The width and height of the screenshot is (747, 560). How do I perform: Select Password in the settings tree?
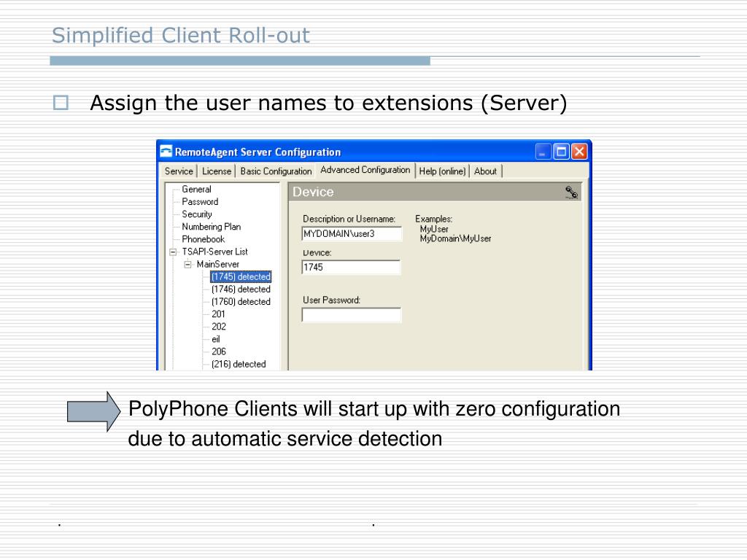(200, 201)
